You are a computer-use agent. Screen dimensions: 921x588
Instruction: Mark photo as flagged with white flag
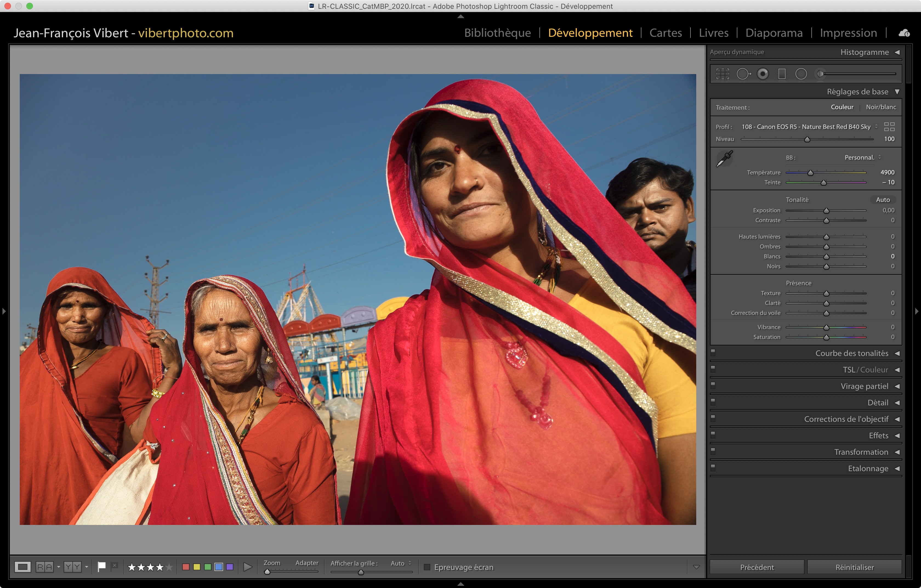click(101, 567)
